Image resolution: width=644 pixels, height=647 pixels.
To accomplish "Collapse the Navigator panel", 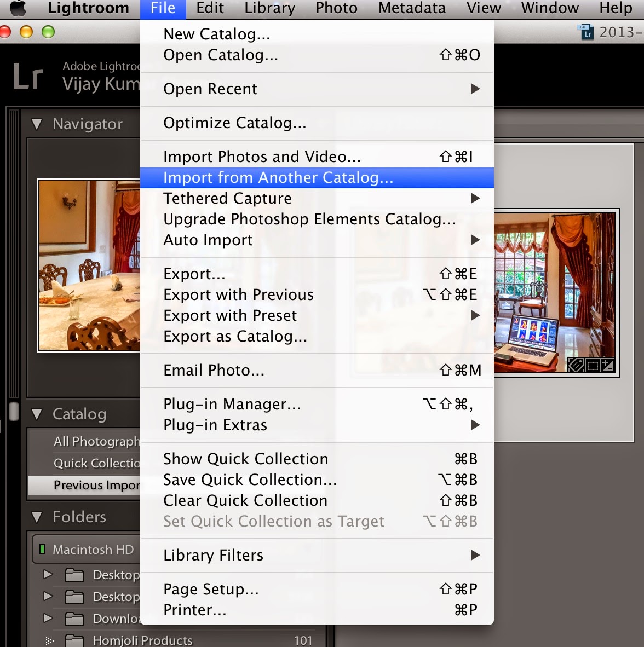I will point(37,124).
